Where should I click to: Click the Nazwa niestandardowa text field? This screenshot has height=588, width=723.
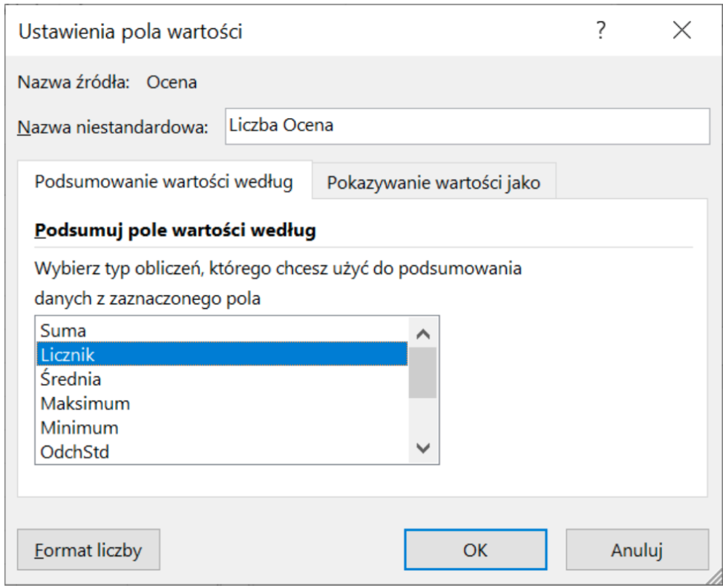466,126
